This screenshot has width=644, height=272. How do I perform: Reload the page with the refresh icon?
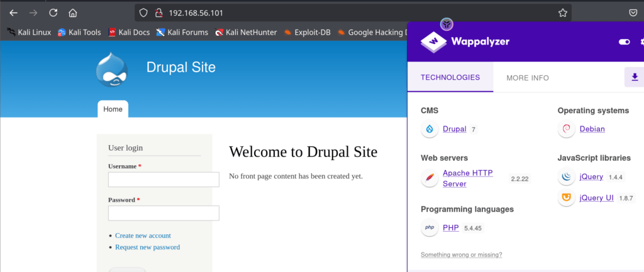[53, 13]
